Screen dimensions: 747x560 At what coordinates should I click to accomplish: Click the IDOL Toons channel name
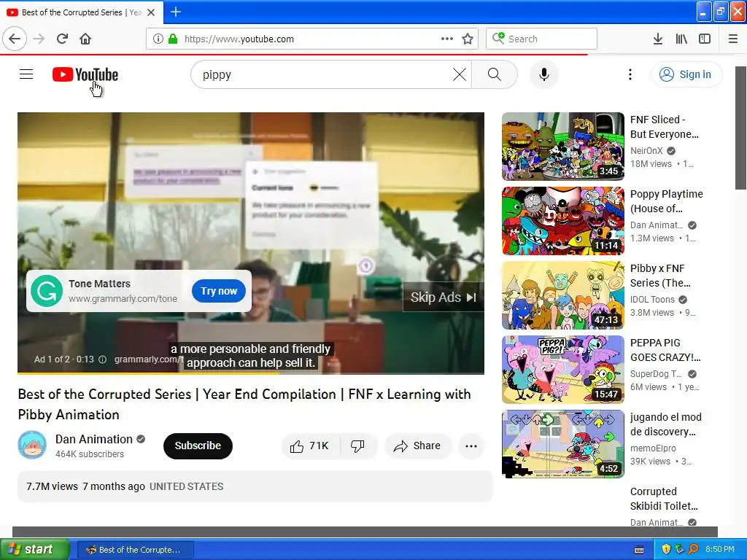652,300
